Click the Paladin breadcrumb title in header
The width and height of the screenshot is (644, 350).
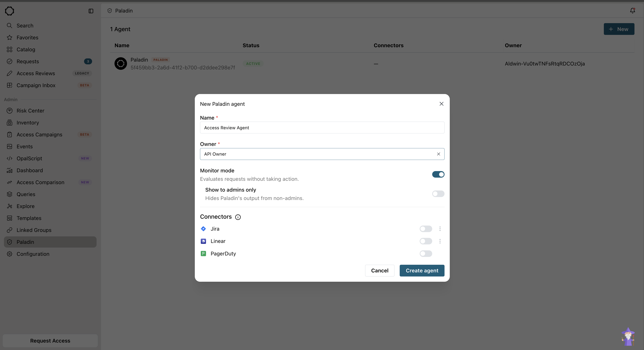click(124, 11)
